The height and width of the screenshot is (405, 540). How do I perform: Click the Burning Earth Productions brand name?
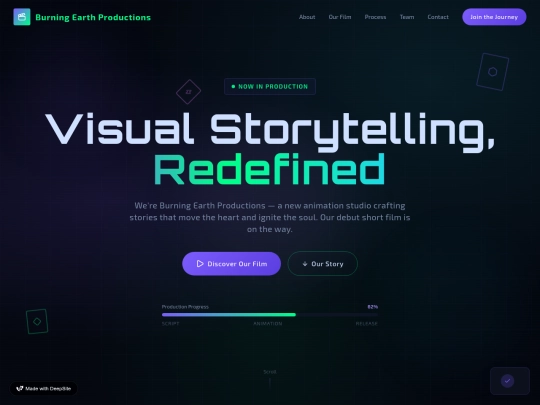pyautogui.click(x=93, y=17)
